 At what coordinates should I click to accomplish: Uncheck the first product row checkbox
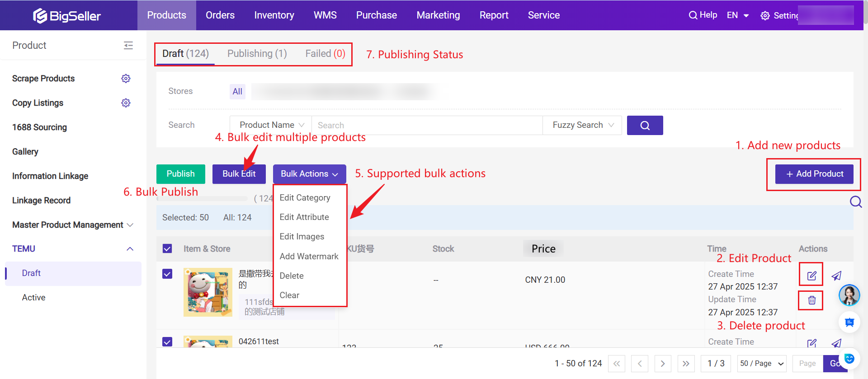click(167, 274)
